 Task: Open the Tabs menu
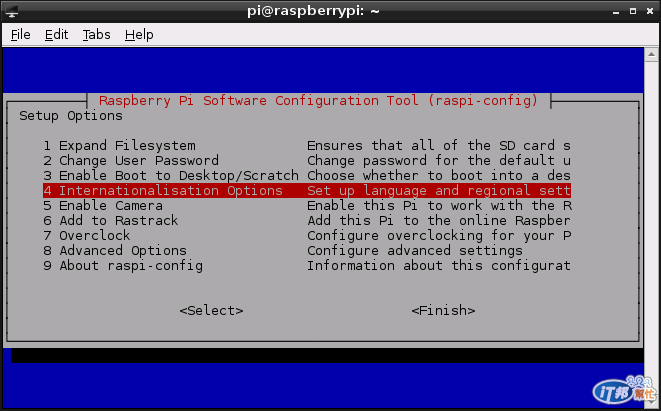tap(97, 35)
